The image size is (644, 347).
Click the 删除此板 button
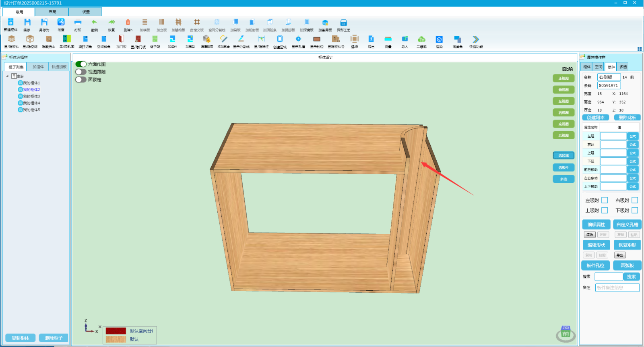coord(627,118)
